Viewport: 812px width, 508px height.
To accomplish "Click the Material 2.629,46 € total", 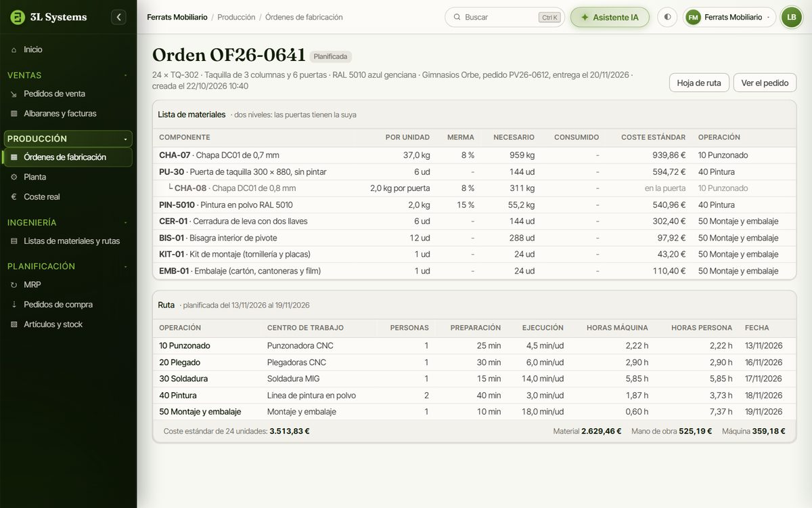I will pos(587,431).
